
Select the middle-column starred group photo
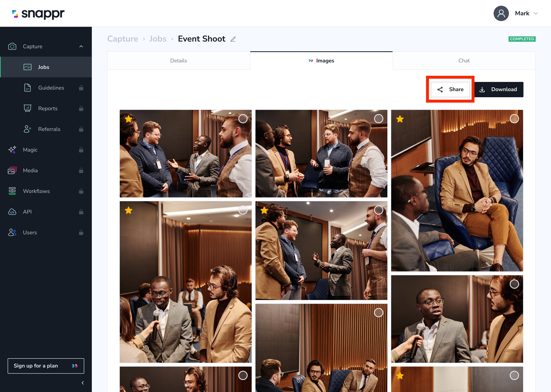click(x=378, y=210)
